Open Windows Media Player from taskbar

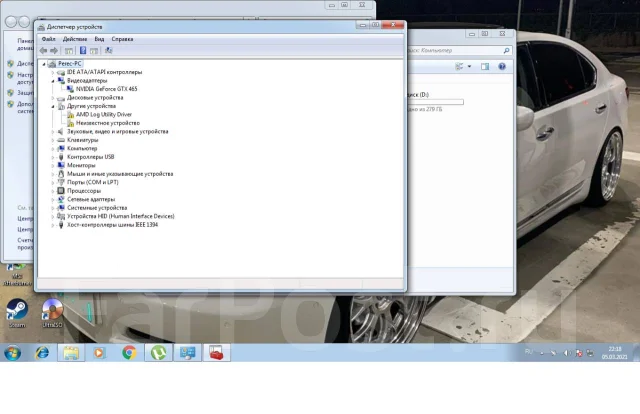tap(99, 353)
